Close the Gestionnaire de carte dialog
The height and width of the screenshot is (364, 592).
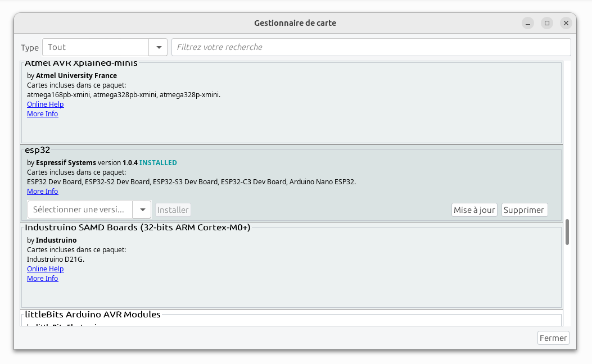pos(566,23)
